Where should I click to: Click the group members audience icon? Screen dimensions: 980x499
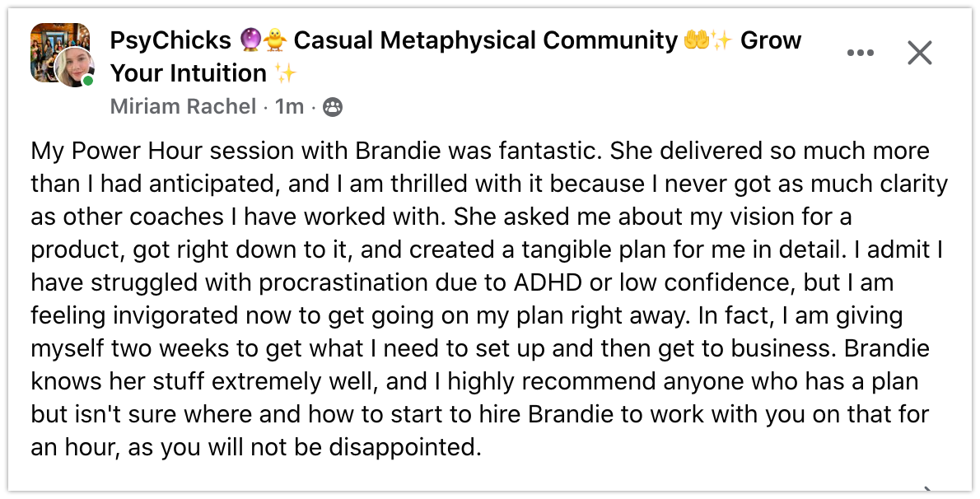[333, 106]
